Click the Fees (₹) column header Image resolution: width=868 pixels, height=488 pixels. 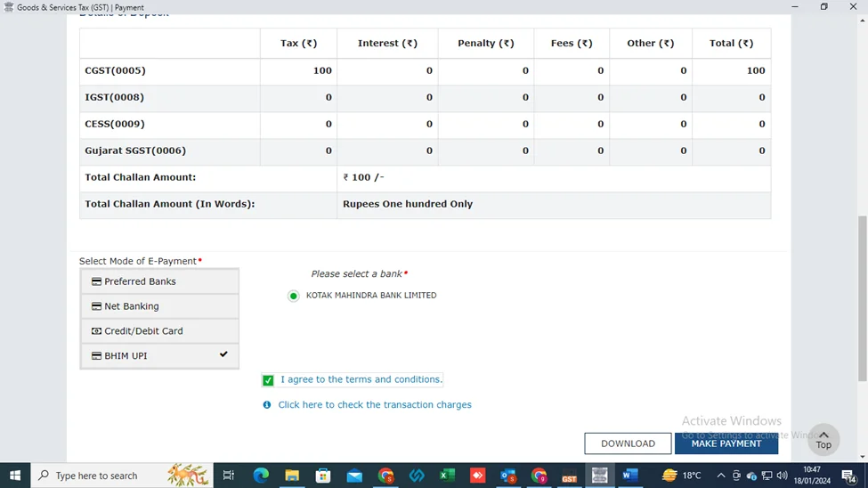tap(572, 44)
